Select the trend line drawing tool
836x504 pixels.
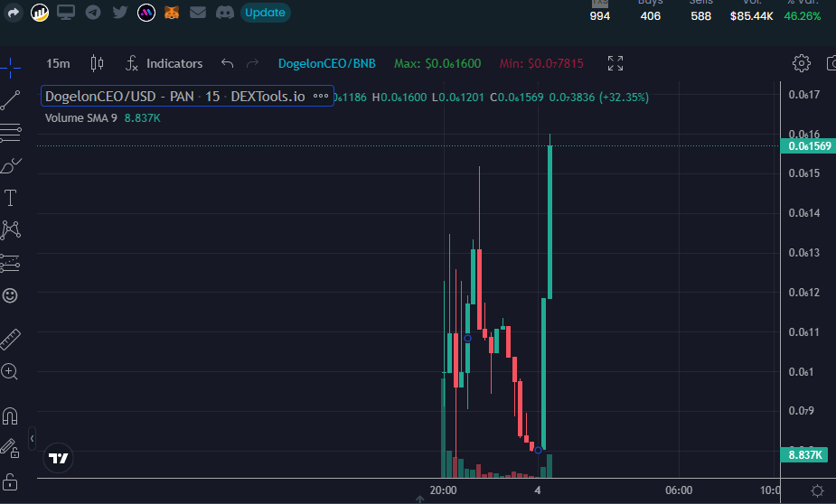[10, 100]
